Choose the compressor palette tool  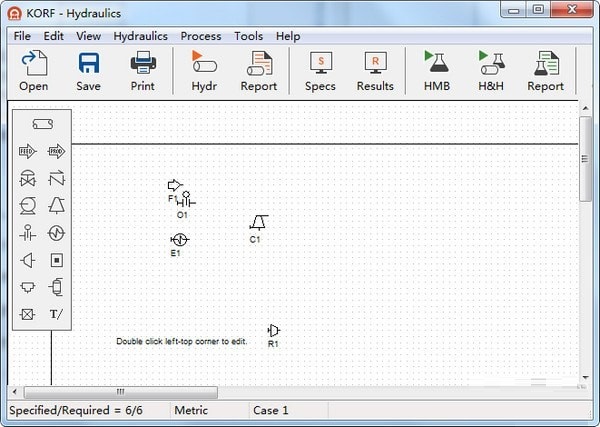tap(57, 206)
